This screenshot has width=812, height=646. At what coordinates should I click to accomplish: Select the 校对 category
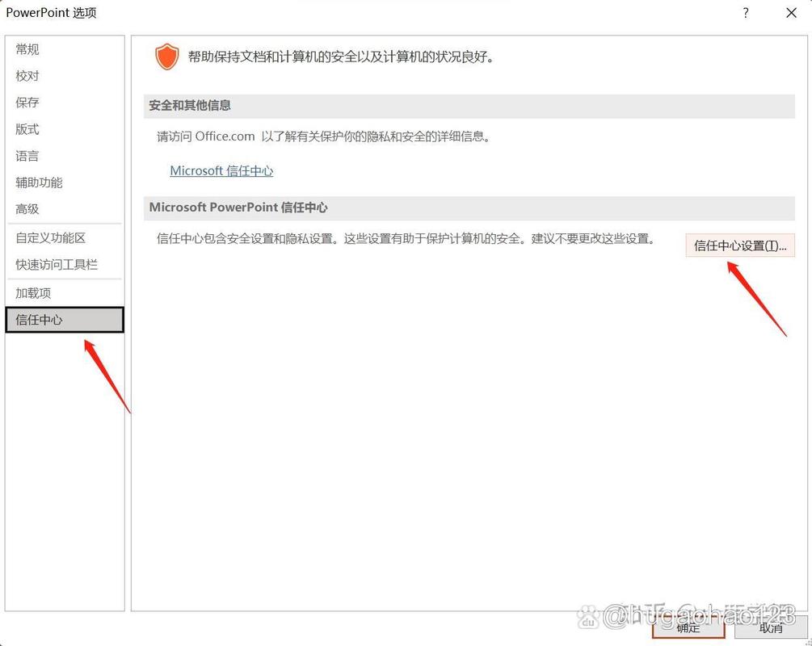64,76
